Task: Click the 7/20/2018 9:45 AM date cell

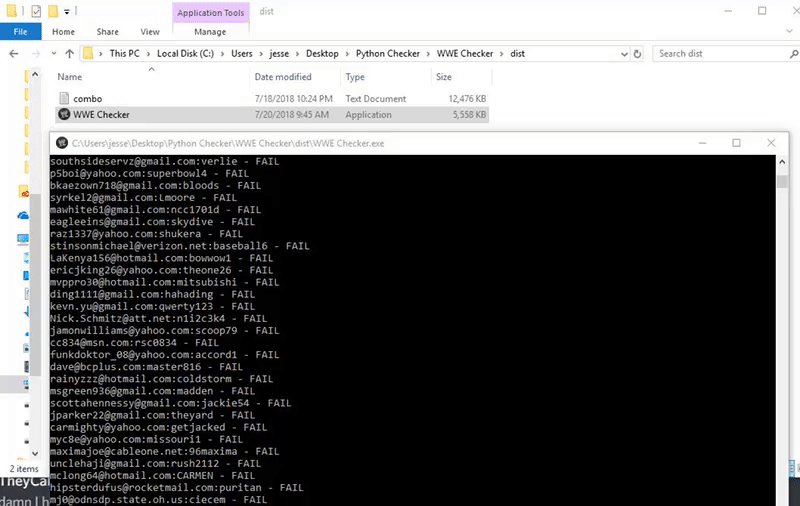Action: pos(291,114)
